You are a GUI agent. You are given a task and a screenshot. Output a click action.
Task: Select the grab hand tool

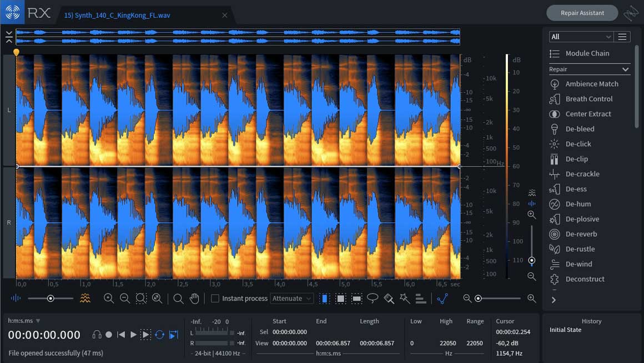point(194,299)
